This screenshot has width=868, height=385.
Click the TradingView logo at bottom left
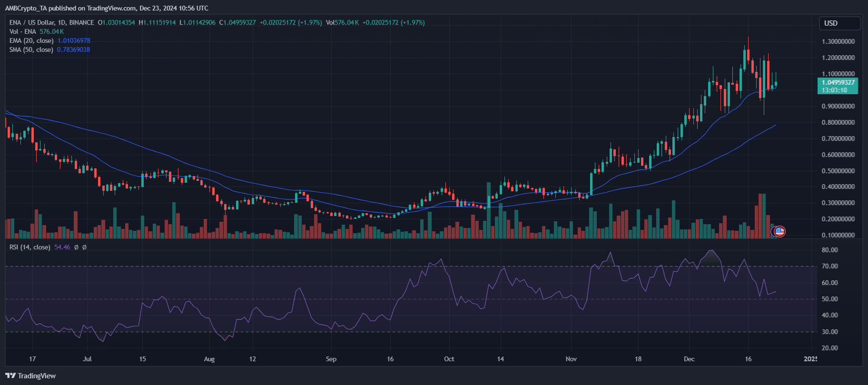coord(30,376)
